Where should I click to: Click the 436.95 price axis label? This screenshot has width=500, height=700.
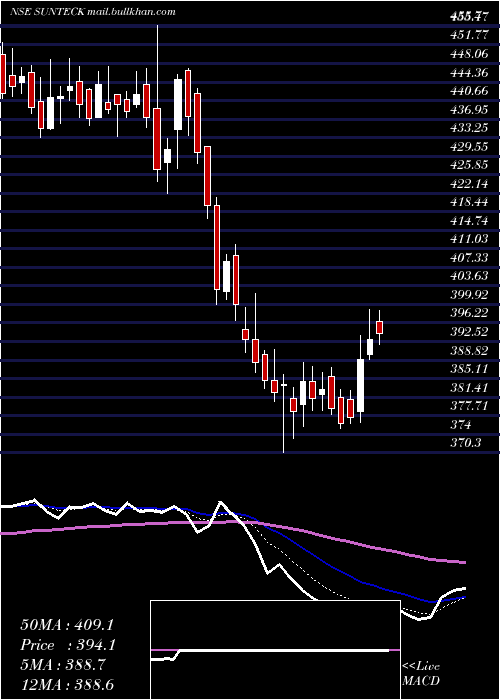tap(469, 109)
